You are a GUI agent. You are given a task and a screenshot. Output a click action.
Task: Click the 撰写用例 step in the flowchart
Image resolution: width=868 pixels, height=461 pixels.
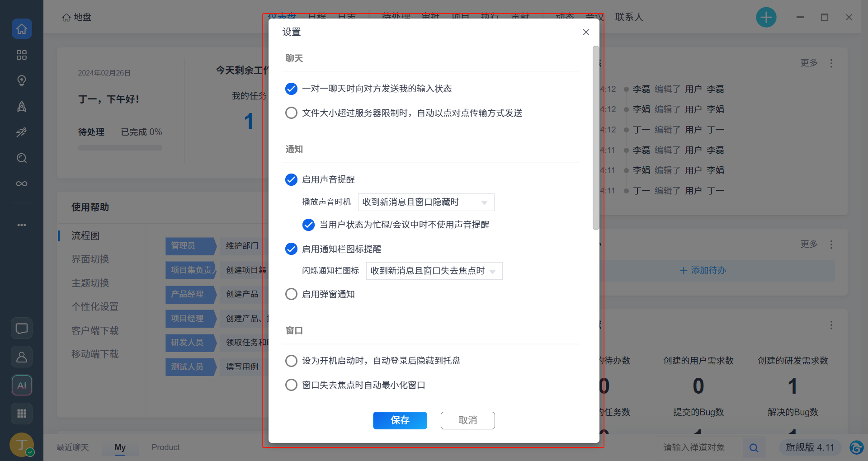[242, 367]
